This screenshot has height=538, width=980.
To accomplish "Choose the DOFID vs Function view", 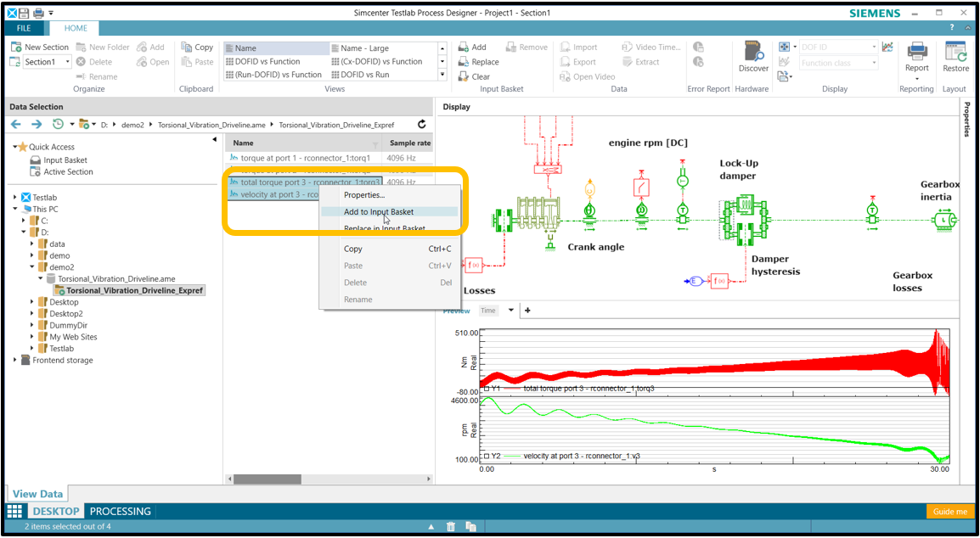I will coord(262,61).
